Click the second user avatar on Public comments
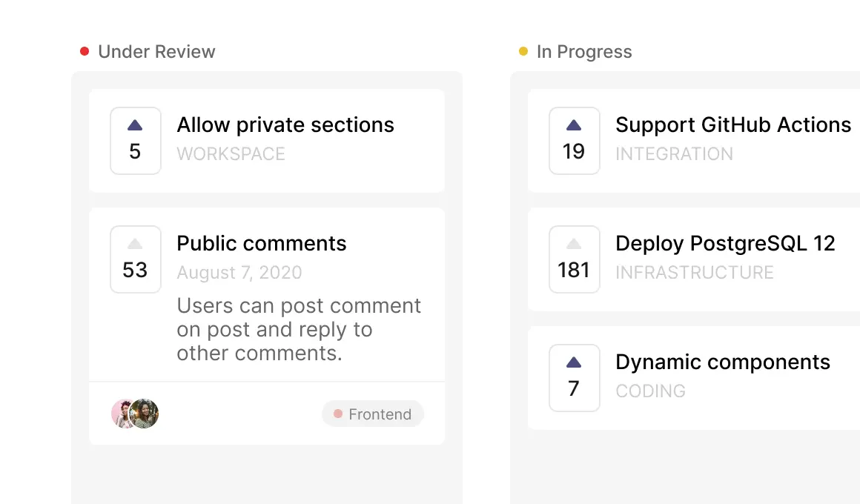 coord(145,414)
